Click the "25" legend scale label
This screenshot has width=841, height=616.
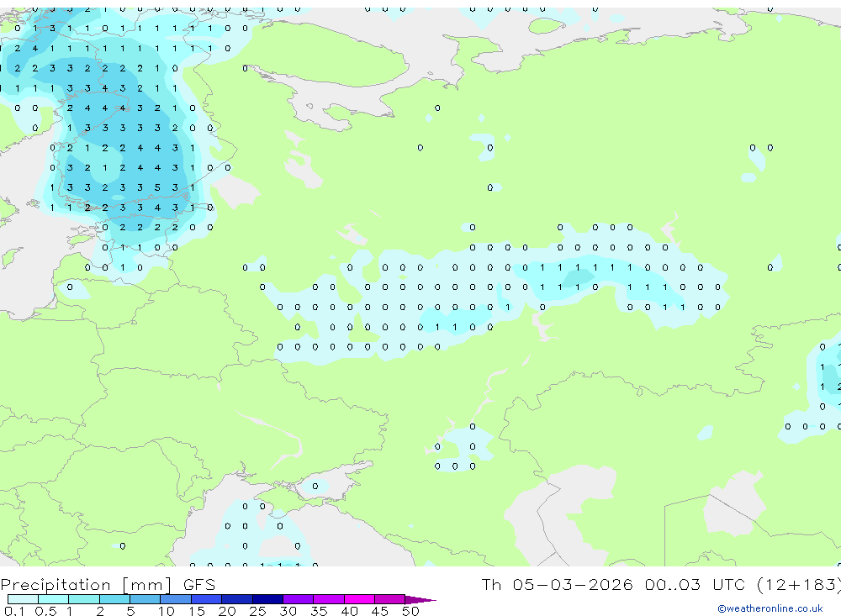258,611
